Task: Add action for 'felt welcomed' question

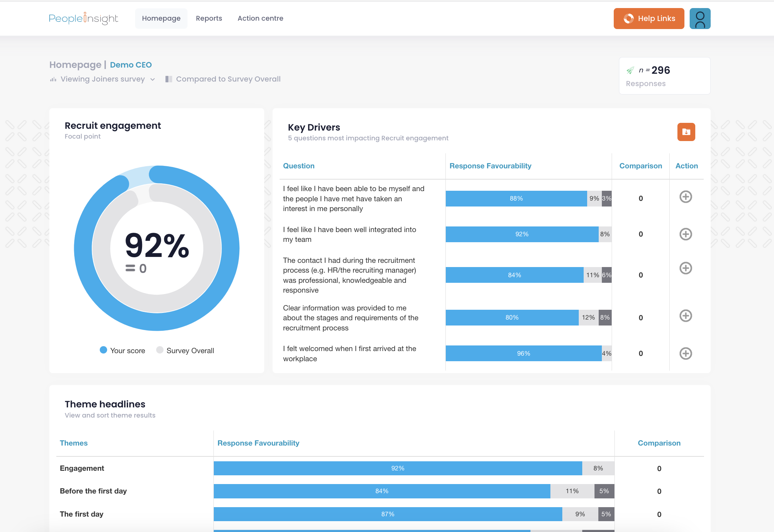Action: click(686, 353)
